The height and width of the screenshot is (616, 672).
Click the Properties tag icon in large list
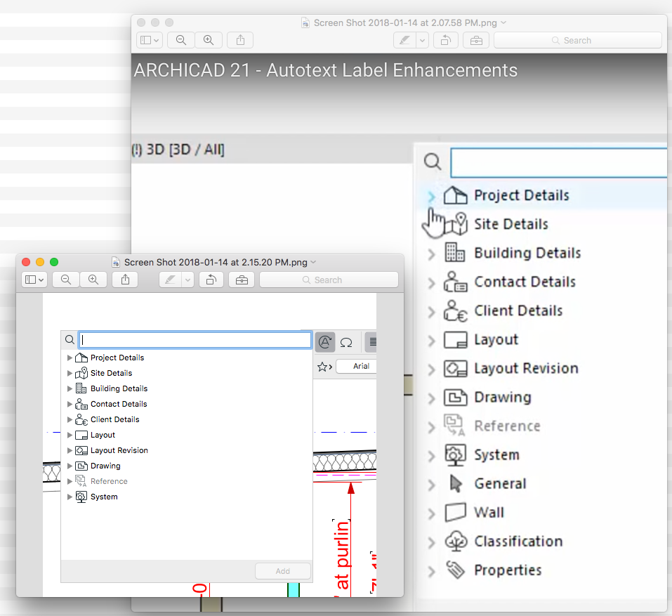point(456,570)
